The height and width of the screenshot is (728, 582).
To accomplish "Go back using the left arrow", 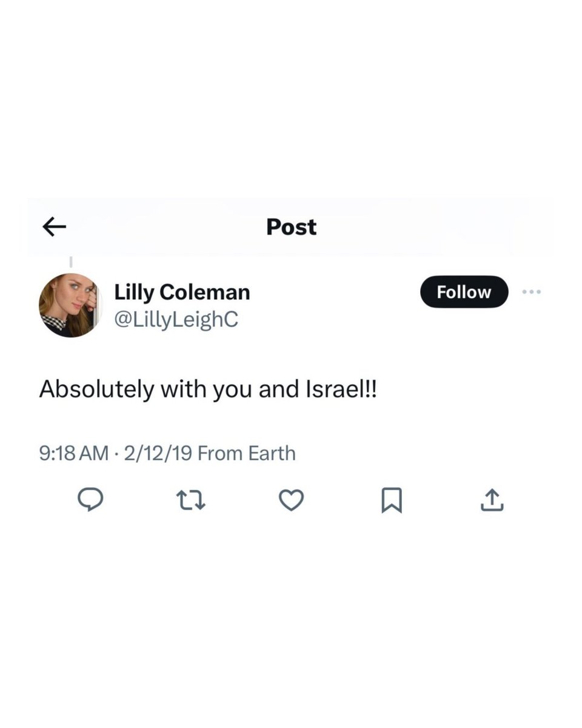I will click(x=54, y=227).
